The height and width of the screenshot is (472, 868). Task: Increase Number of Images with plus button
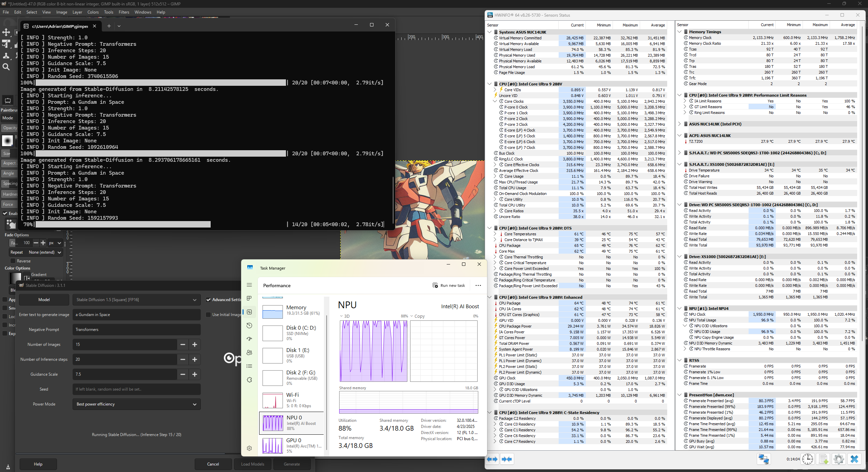tap(195, 345)
